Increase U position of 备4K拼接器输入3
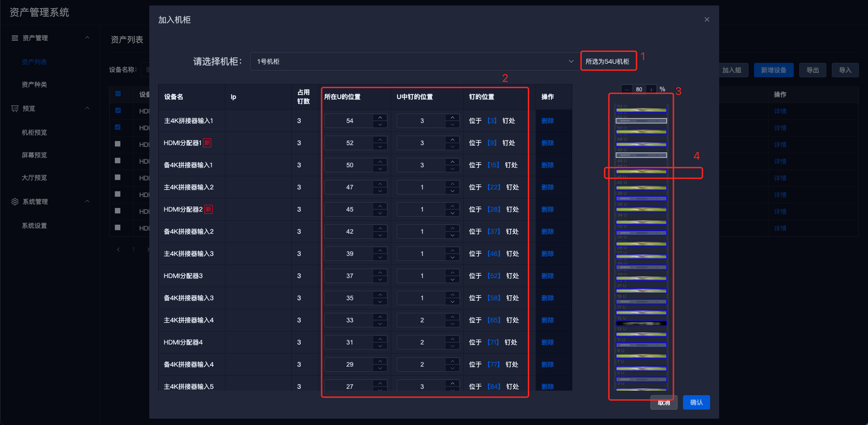 pos(380,295)
